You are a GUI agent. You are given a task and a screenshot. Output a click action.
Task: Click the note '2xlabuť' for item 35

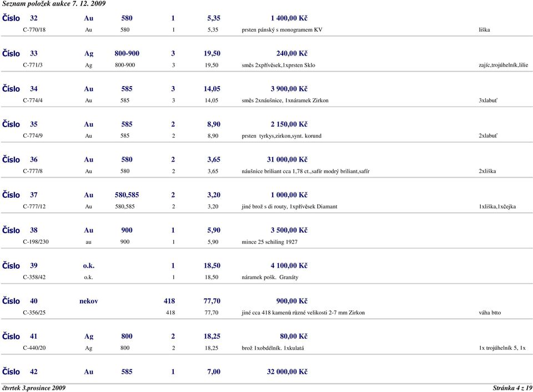pyautogui.click(x=488, y=135)
